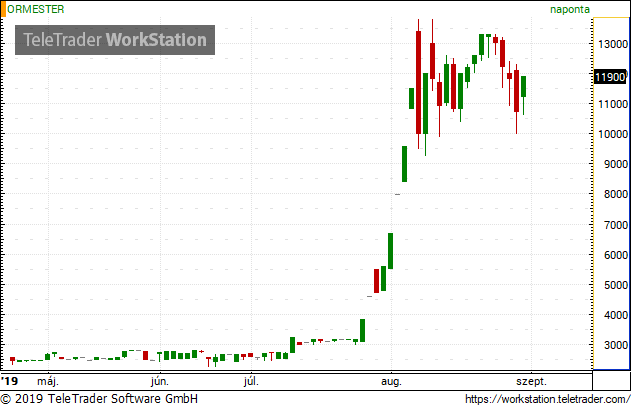The width and height of the screenshot is (631, 408).
Task: Click the 10000 price axis label
Action: point(613,134)
